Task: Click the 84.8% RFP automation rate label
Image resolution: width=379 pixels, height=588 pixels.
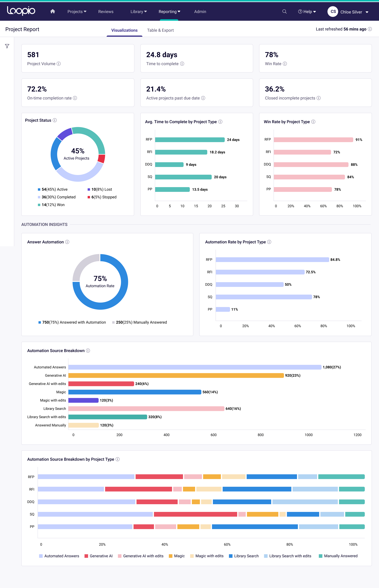Action: tap(335, 259)
